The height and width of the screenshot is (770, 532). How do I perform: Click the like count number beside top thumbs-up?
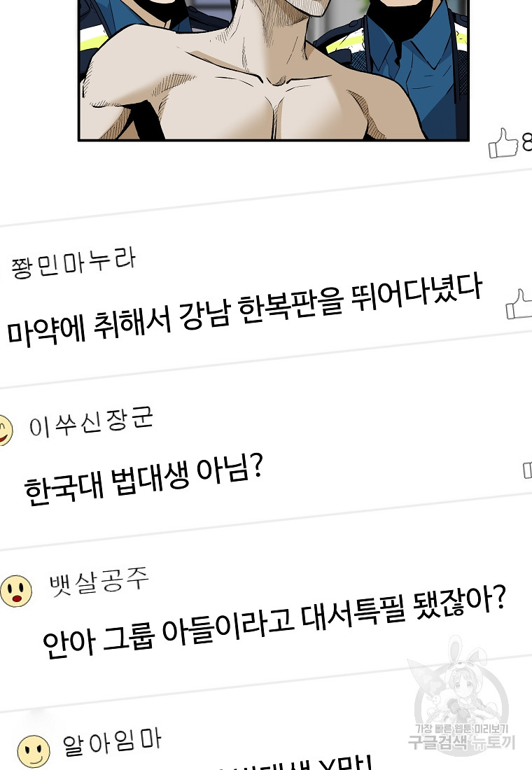[x=526, y=142]
